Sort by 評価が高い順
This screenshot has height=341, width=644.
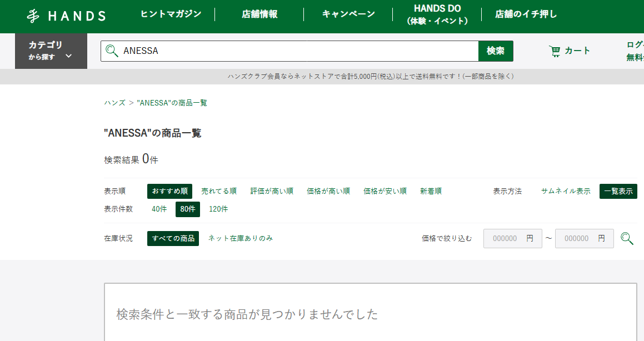[x=272, y=191]
